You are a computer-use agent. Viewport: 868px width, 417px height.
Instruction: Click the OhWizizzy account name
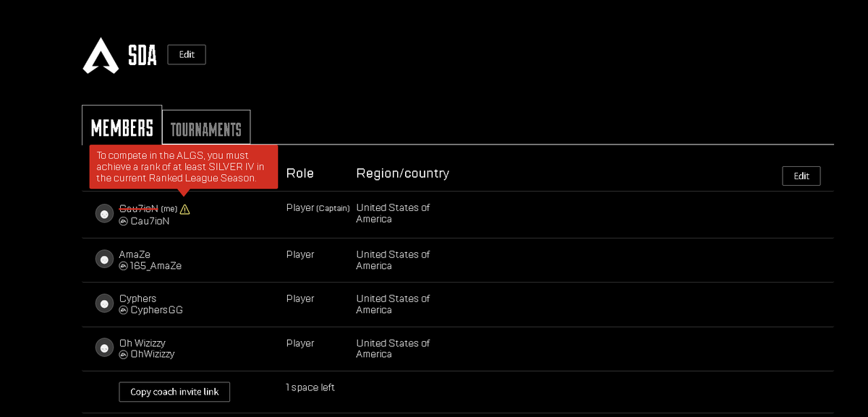pos(153,354)
